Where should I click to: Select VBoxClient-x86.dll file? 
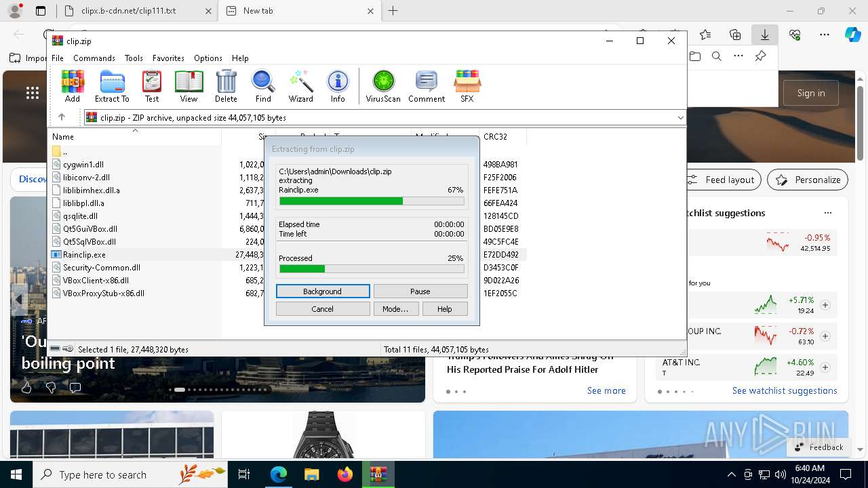click(96, 281)
